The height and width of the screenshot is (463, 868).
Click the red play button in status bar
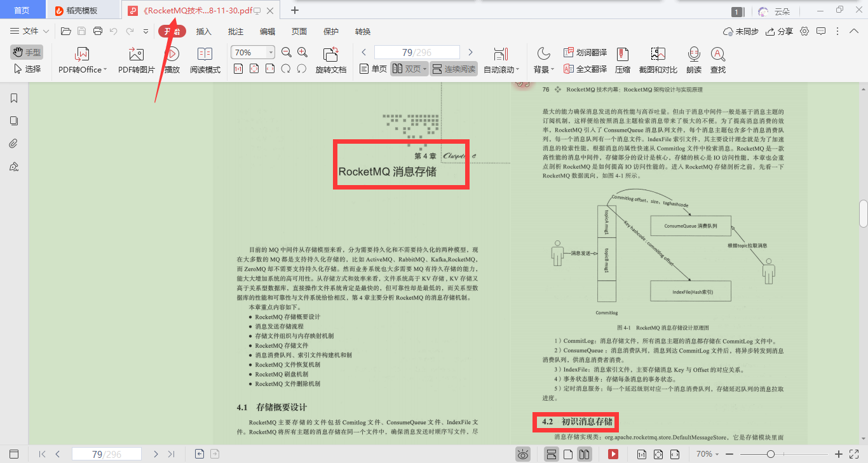click(x=613, y=454)
